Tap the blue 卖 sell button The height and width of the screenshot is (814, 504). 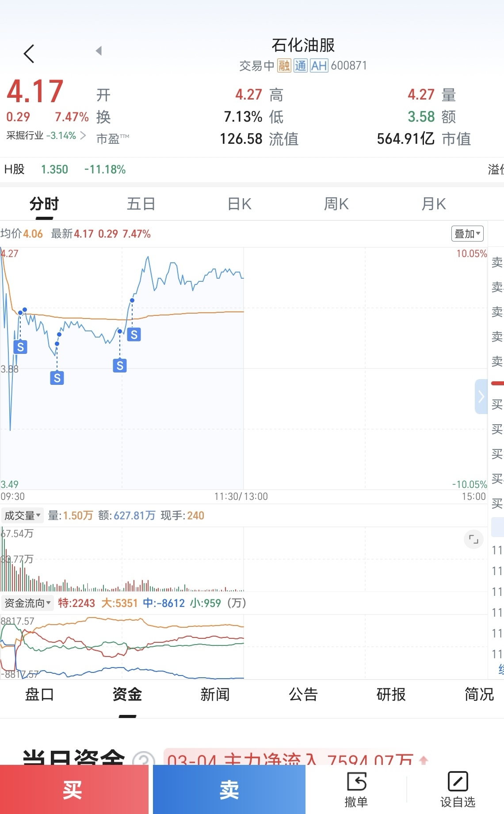(x=229, y=790)
